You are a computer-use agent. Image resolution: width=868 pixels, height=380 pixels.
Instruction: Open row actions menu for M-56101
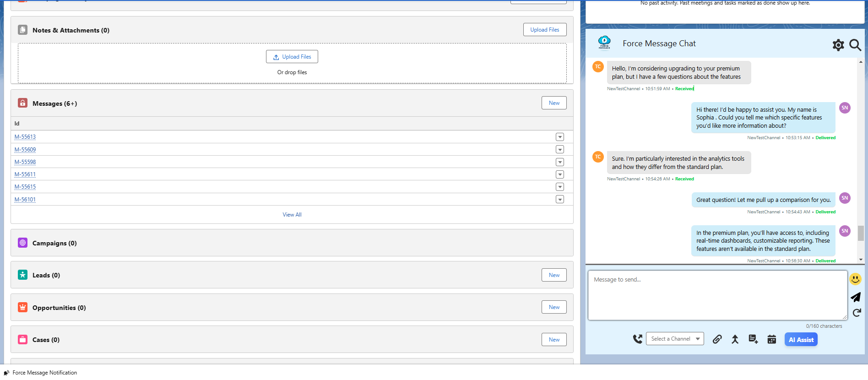coord(559,199)
